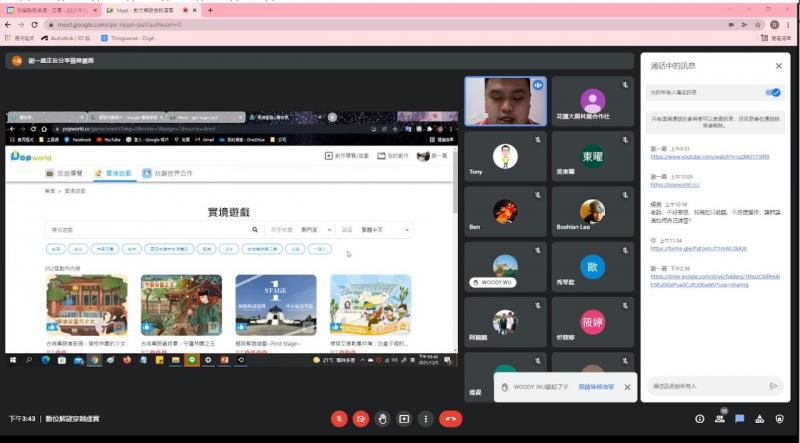800x443 pixels.
Task: Select the 筱婷 avatar participant tile
Action: pyautogui.click(x=592, y=322)
